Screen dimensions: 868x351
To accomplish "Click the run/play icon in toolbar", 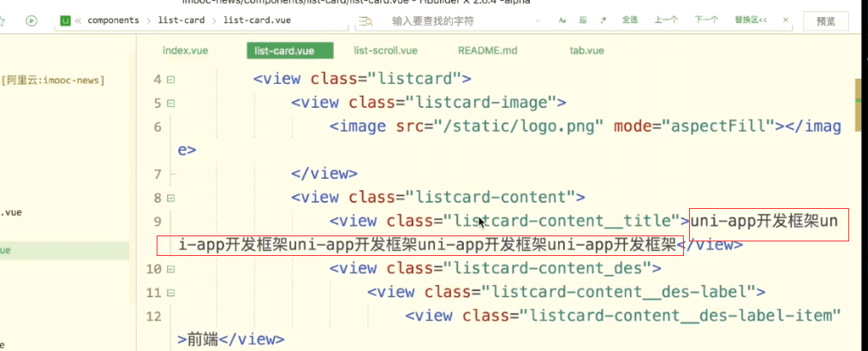I will click(x=31, y=21).
